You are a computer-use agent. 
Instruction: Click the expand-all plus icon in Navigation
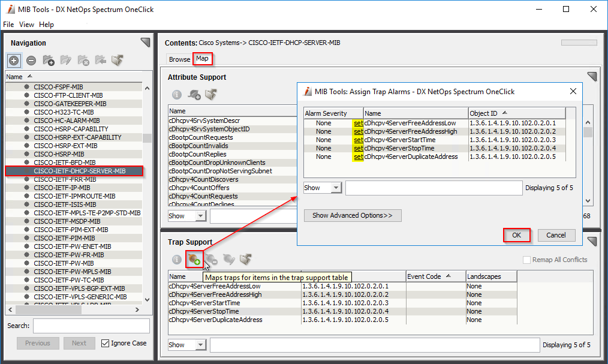tap(14, 61)
